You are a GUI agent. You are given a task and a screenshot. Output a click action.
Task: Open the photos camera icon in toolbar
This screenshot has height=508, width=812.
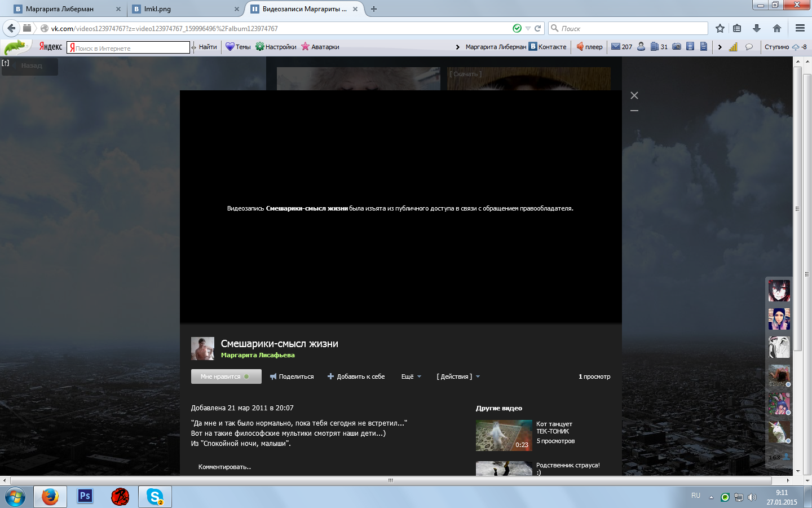pos(677,47)
